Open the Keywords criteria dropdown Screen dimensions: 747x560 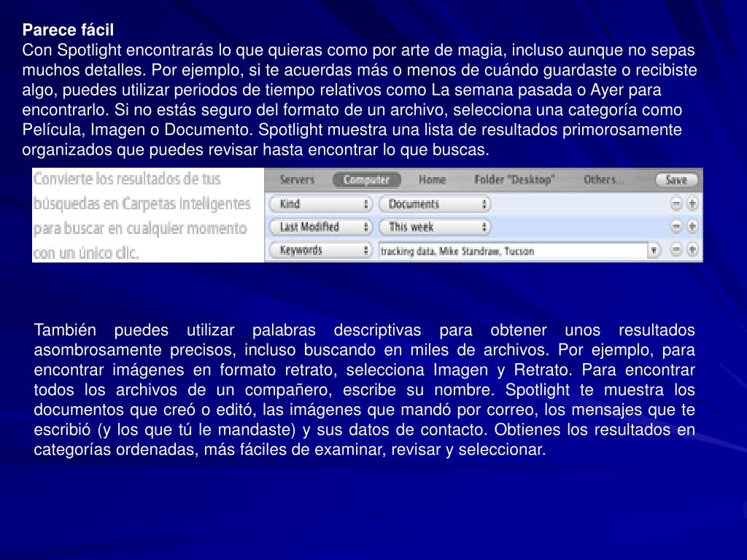[x=320, y=250]
